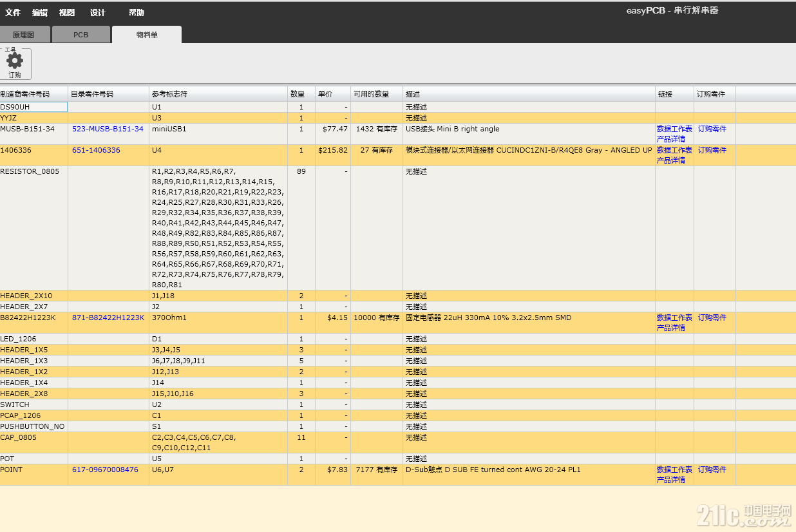Click 订购零件 for the 1406336 row
This screenshot has width=796, height=532.
click(712, 150)
